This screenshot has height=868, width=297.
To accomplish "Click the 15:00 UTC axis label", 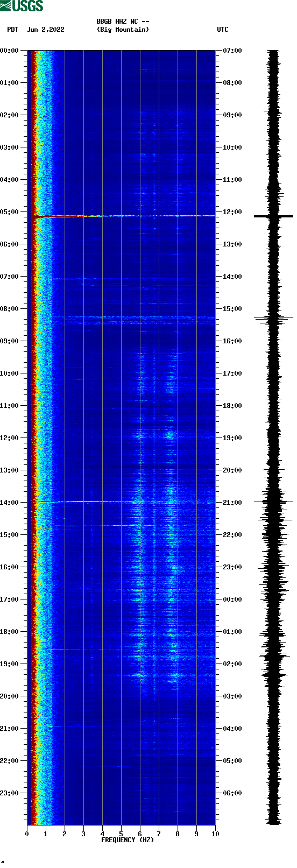I will click(x=232, y=309).
